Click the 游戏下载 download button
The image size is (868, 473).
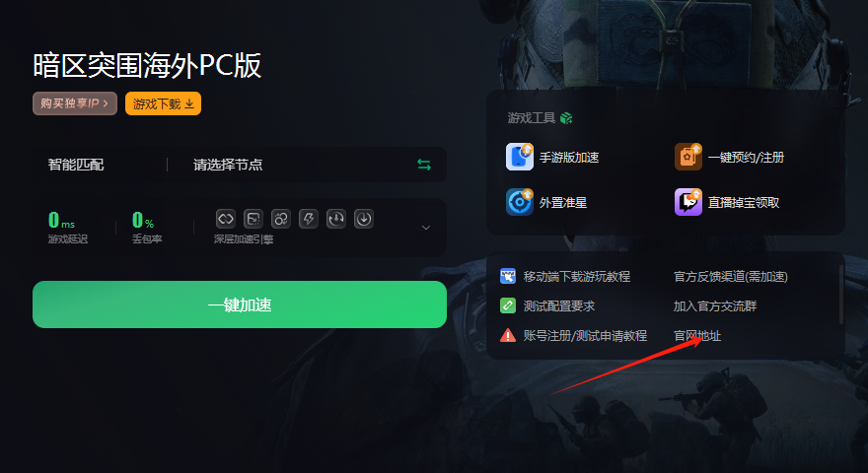164,103
